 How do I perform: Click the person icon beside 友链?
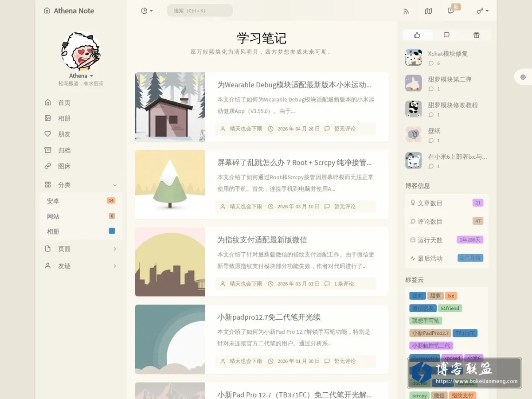click(x=48, y=266)
